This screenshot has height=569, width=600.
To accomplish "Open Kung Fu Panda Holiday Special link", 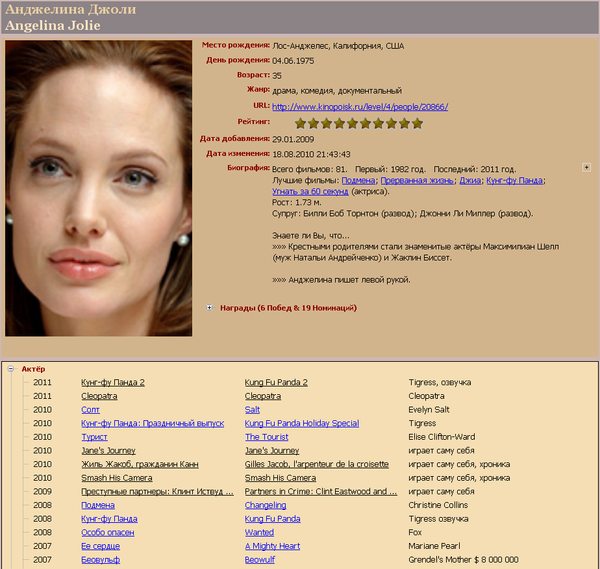I will [302, 423].
